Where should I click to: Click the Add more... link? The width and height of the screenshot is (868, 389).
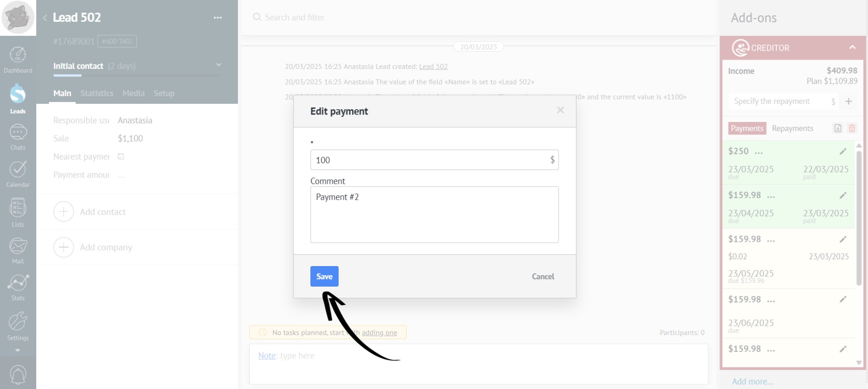click(x=752, y=382)
